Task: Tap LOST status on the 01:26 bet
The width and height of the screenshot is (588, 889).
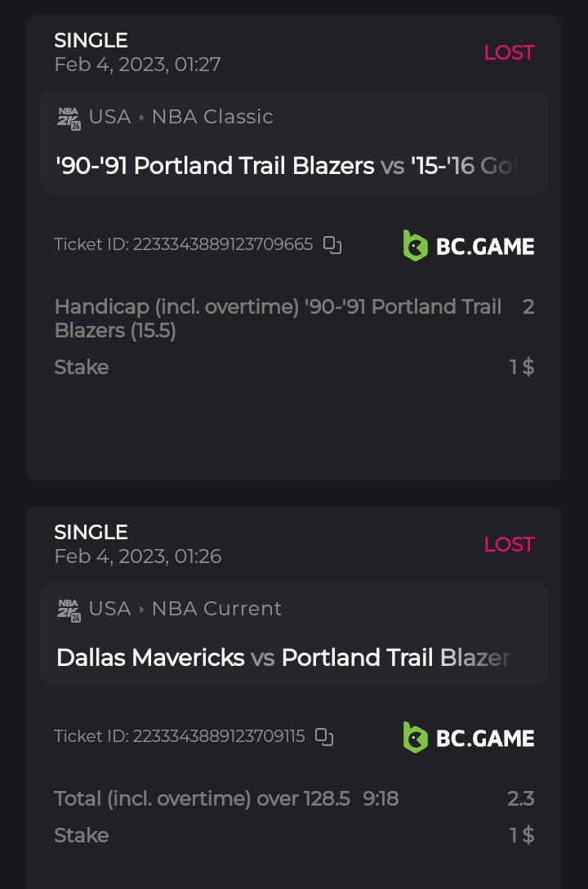Action: click(x=509, y=544)
